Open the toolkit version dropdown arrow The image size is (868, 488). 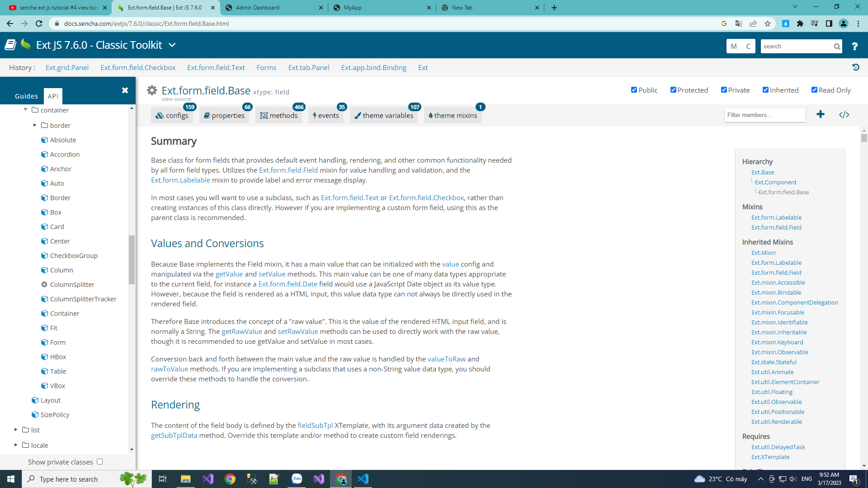click(x=172, y=45)
